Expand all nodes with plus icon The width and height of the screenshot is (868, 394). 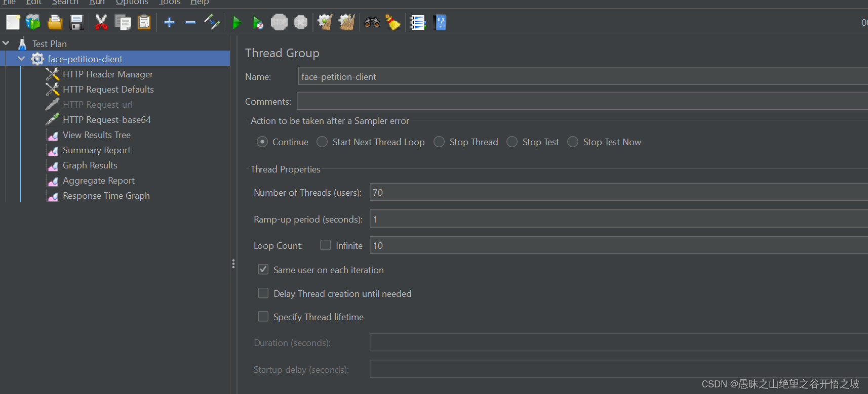point(169,22)
